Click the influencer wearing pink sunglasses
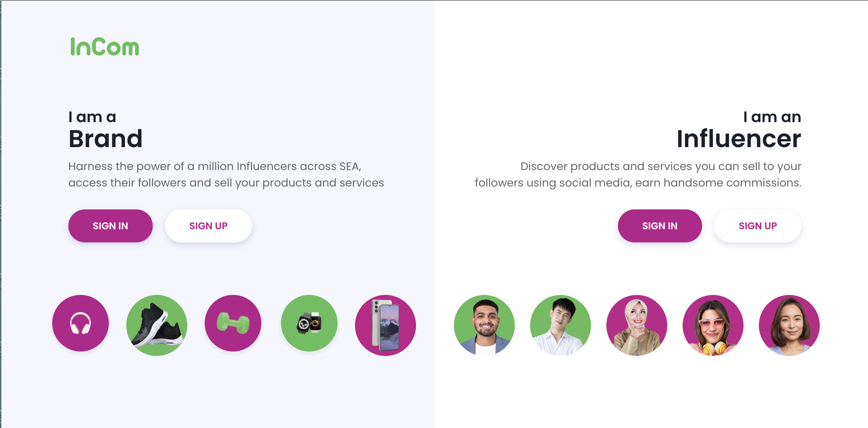 pos(713,325)
